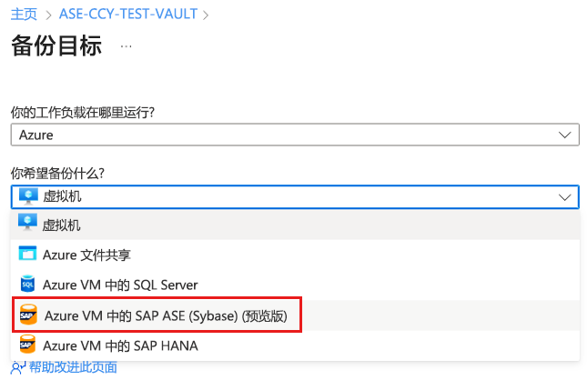
Task: Select 虚拟机 option from the list
Action: pyautogui.click(x=62, y=225)
